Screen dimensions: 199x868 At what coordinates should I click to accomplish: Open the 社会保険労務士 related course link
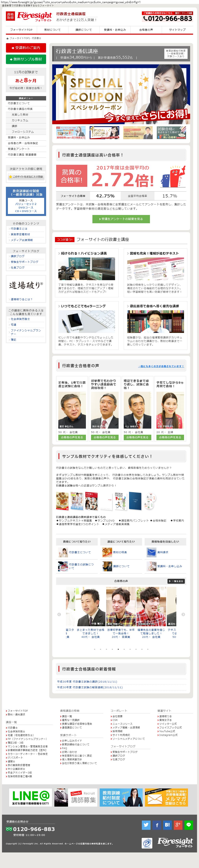[20, 319]
